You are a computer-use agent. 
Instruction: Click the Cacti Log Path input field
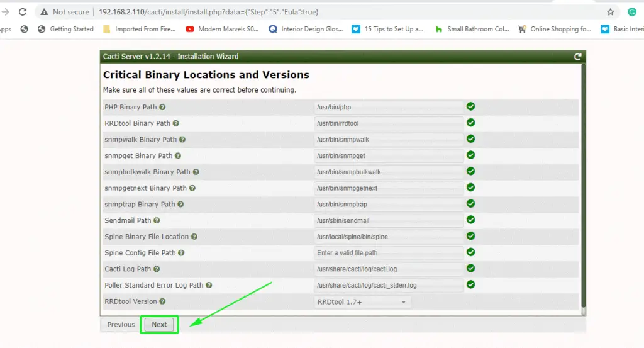point(389,269)
